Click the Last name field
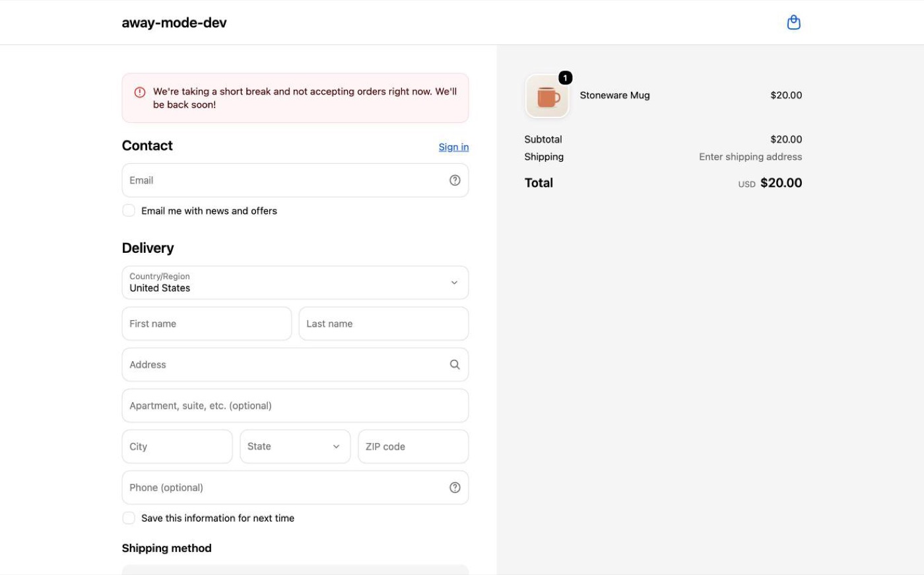 (x=383, y=323)
